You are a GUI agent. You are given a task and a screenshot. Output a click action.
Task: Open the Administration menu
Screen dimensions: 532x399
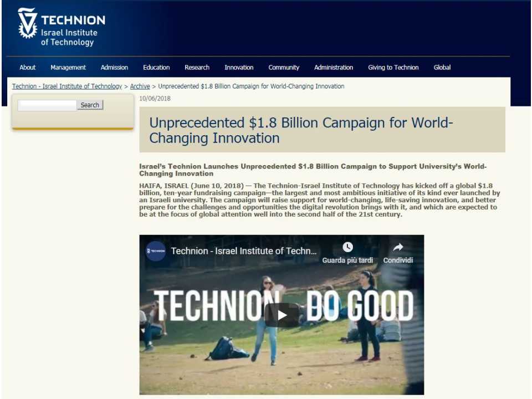333,67
